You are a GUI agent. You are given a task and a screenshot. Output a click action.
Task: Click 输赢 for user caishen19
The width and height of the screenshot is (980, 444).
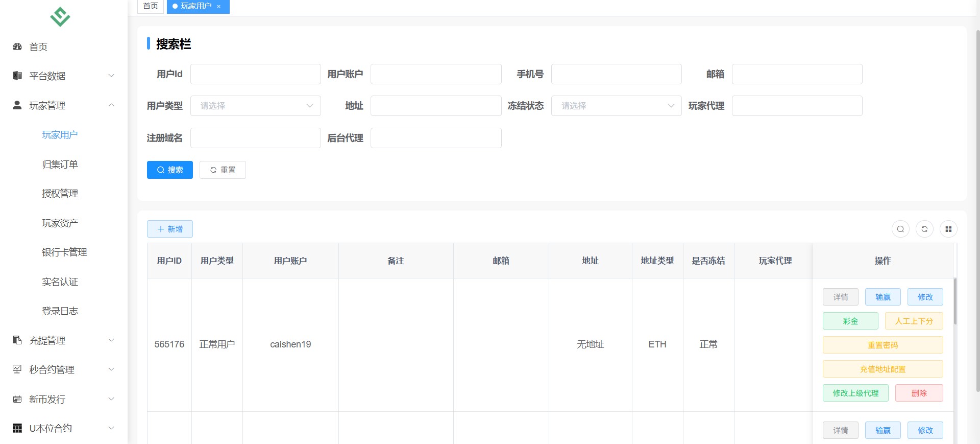[x=883, y=297]
